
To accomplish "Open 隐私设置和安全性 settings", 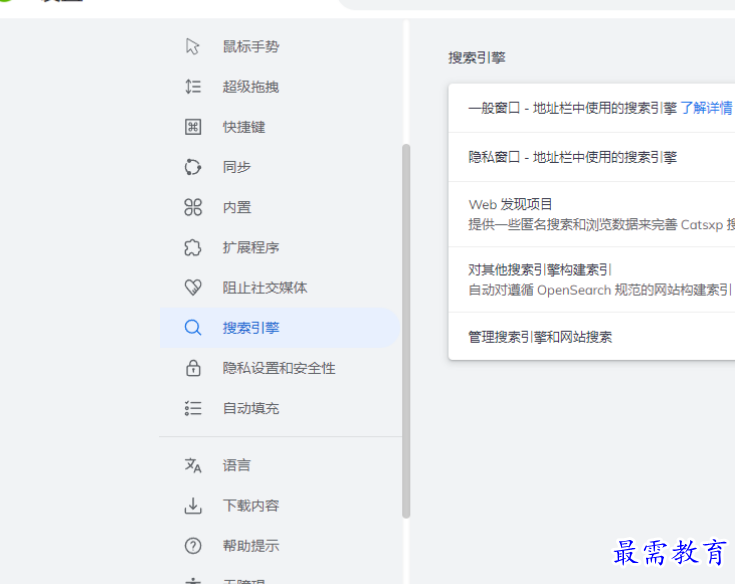I will click(x=279, y=368).
